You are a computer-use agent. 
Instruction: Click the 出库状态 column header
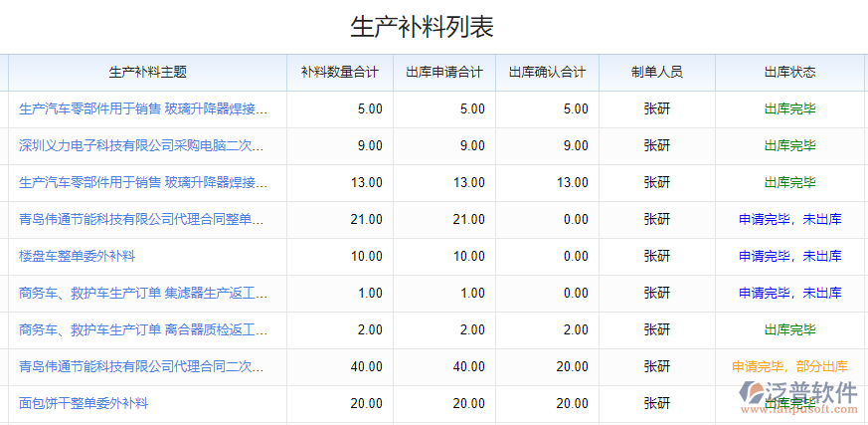pos(789,72)
